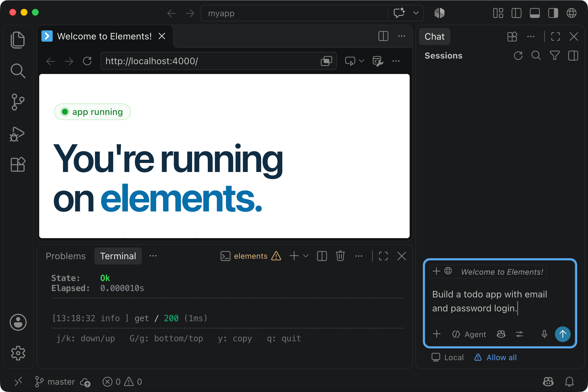The image size is (588, 392).
Task: Open the Extensions view
Action: coord(18,164)
